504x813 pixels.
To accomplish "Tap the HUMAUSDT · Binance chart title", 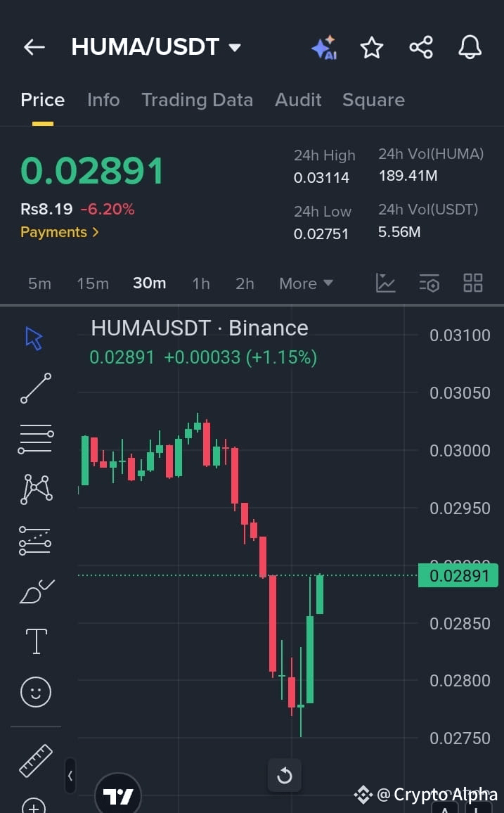I will click(200, 328).
